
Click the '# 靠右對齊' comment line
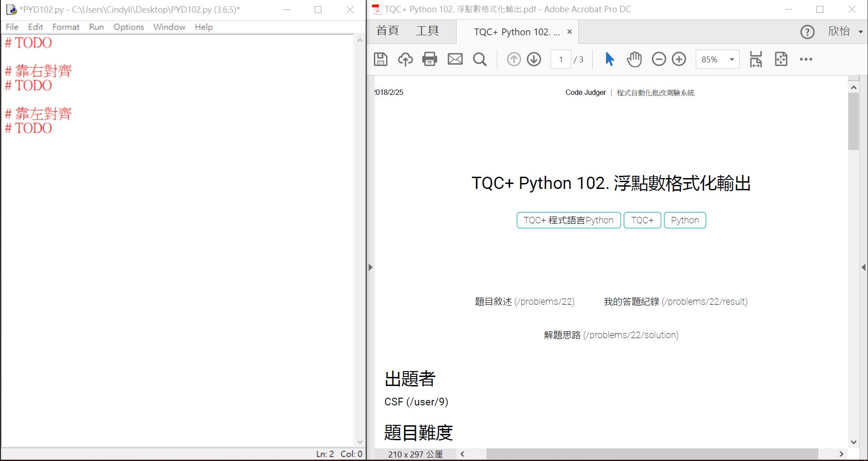(38, 71)
